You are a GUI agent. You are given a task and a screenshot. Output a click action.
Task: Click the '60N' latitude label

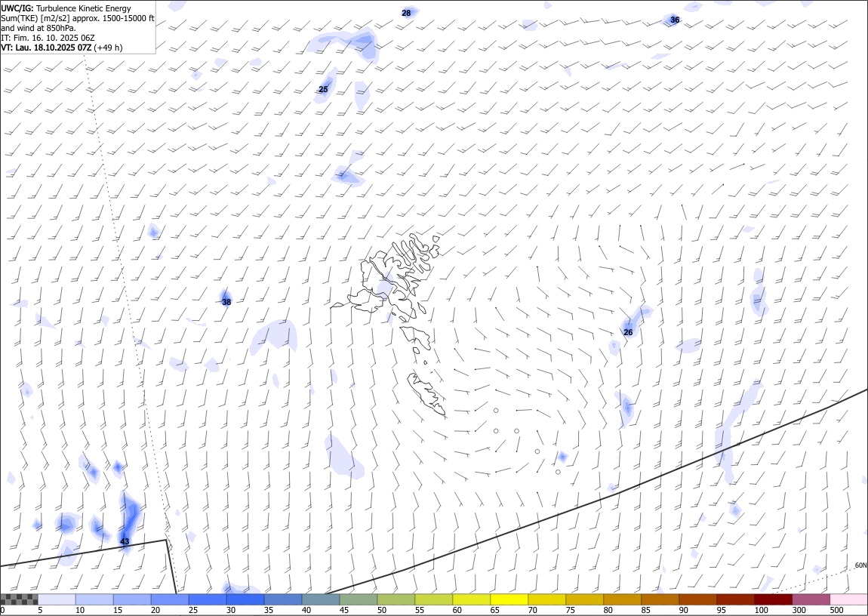pos(860,565)
